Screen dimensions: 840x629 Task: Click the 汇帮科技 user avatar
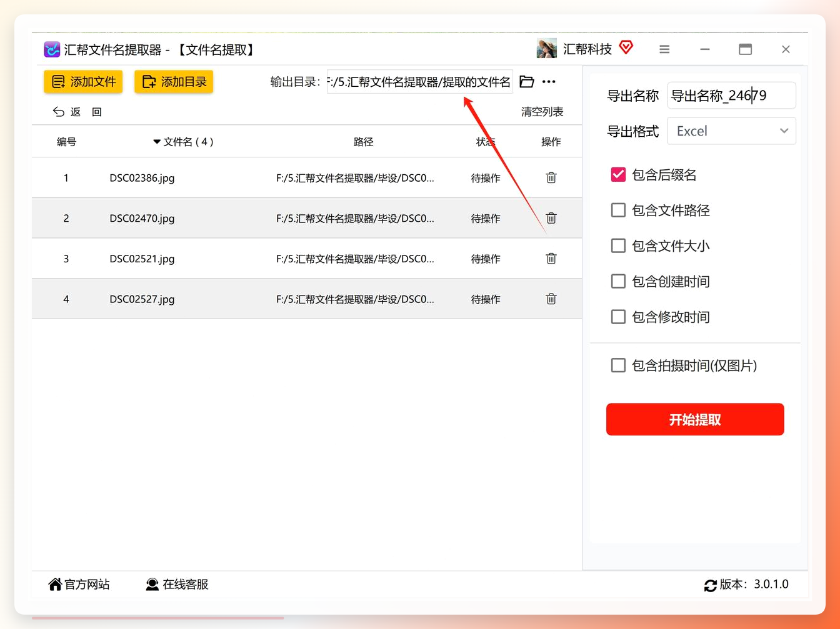click(x=546, y=49)
